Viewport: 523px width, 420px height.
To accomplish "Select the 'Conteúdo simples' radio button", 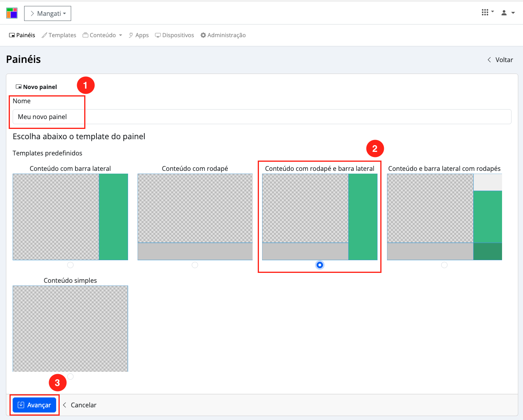I will coord(70,376).
